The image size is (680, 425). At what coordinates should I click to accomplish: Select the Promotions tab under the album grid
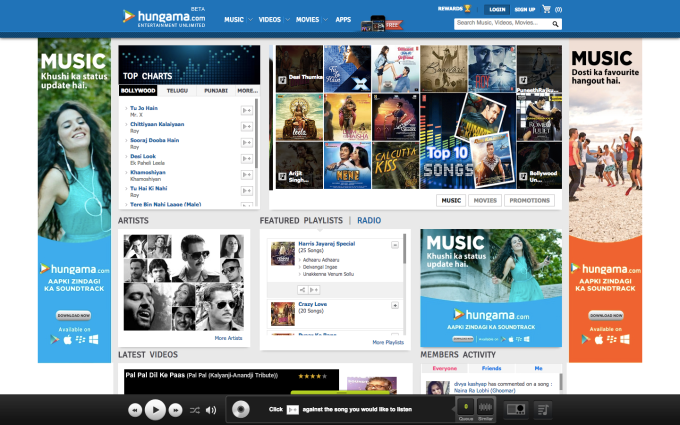[x=530, y=200]
